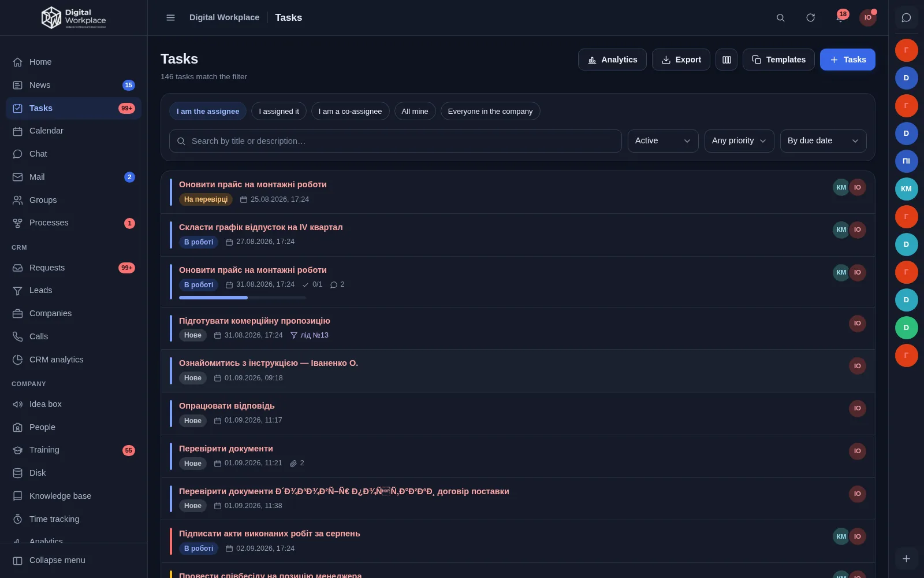This screenshot has width=924, height=578.
Task: Open green D contact in right rail
Action: [906, 328]
